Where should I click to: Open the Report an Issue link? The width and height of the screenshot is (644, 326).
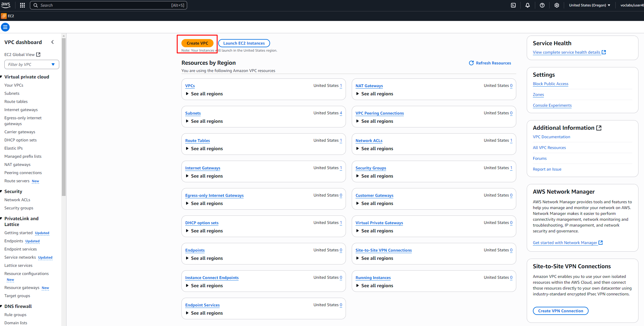pos(547,169)
